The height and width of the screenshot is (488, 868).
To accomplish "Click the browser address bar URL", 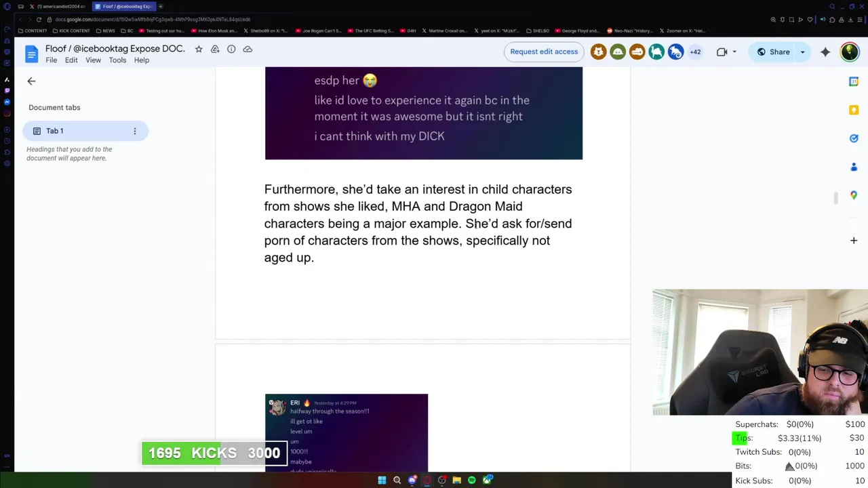I will (x=153, y=20).
